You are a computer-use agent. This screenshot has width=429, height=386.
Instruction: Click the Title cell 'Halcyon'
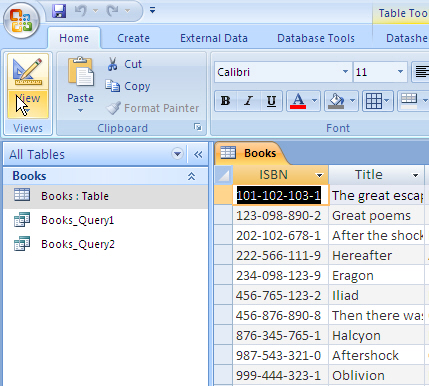click(377, 336)
